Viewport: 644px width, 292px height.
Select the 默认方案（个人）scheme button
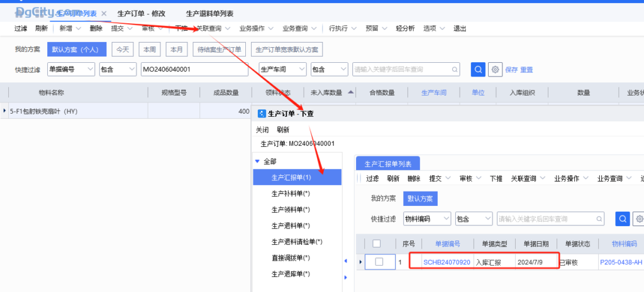pos(77,49)
